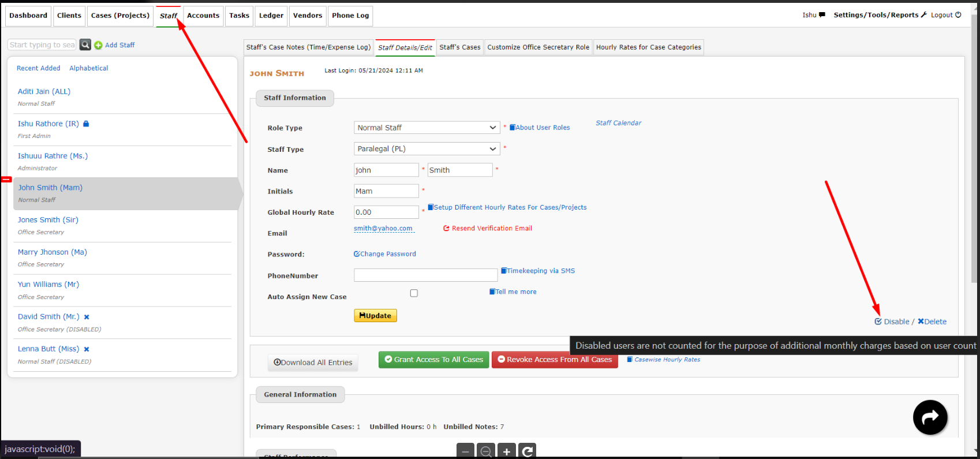Screen dimensions: 980x459
Task: Click the black share arrow button
Action: pos(930,417)
